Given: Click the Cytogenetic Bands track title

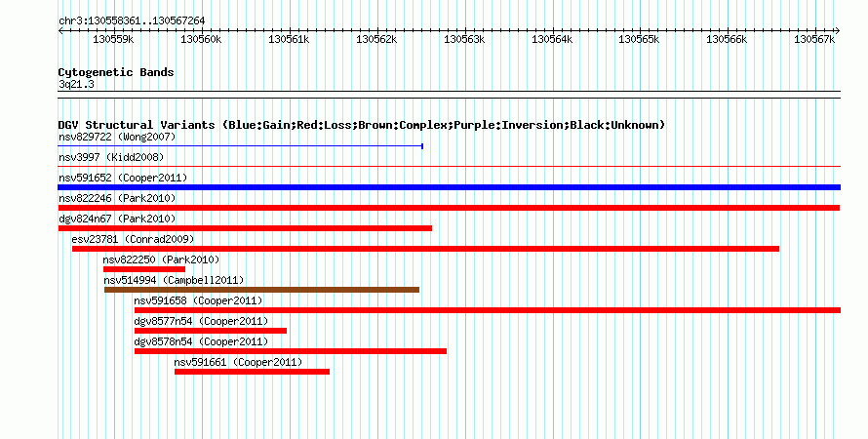Looking at the screenshot, I should [x=116, y=72].
